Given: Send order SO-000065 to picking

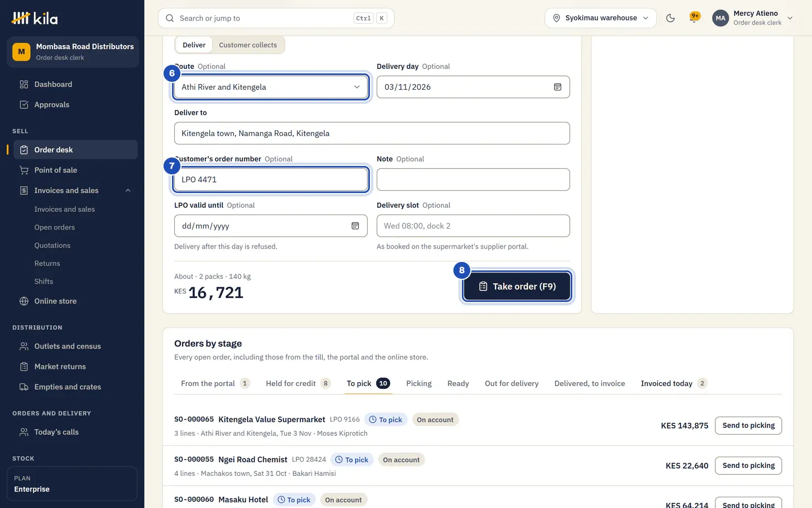Looking at the screenshot, I should (748, 426).
